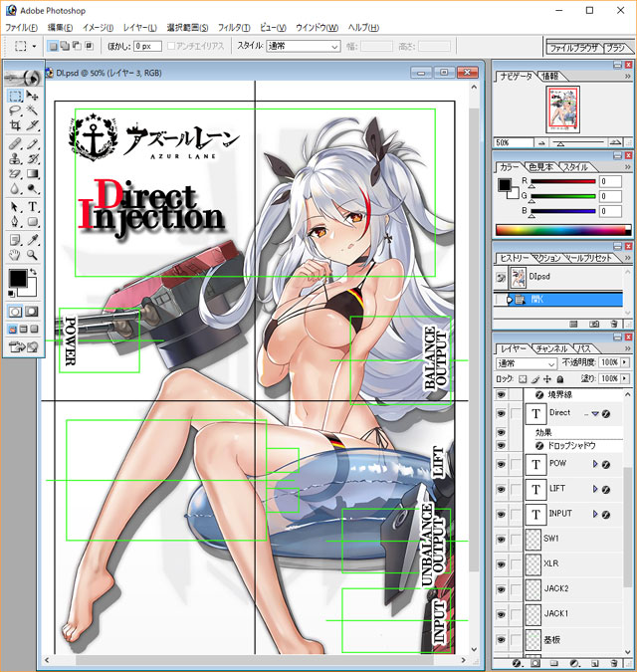Switch to the 色見本 tab
637x672 pixels.
(541, 167)
